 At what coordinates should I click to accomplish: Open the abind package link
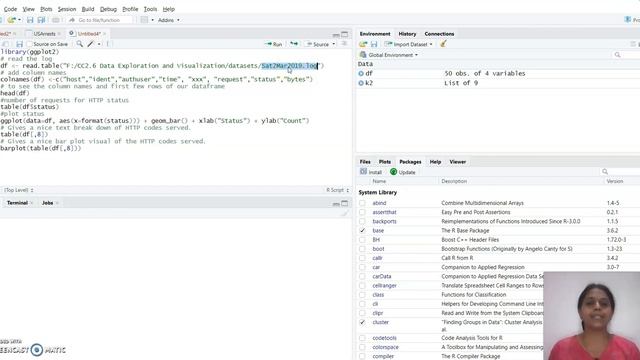pos(379,203)
